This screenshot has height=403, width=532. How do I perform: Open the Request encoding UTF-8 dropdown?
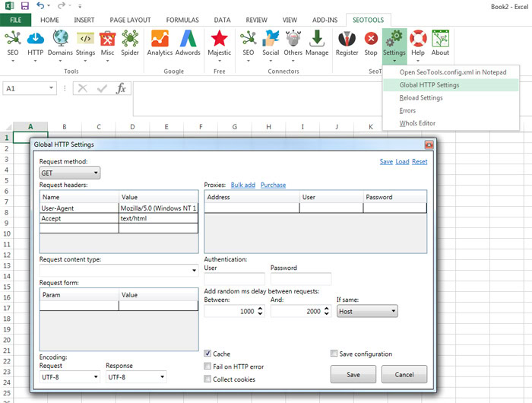(x=69, y=376)
